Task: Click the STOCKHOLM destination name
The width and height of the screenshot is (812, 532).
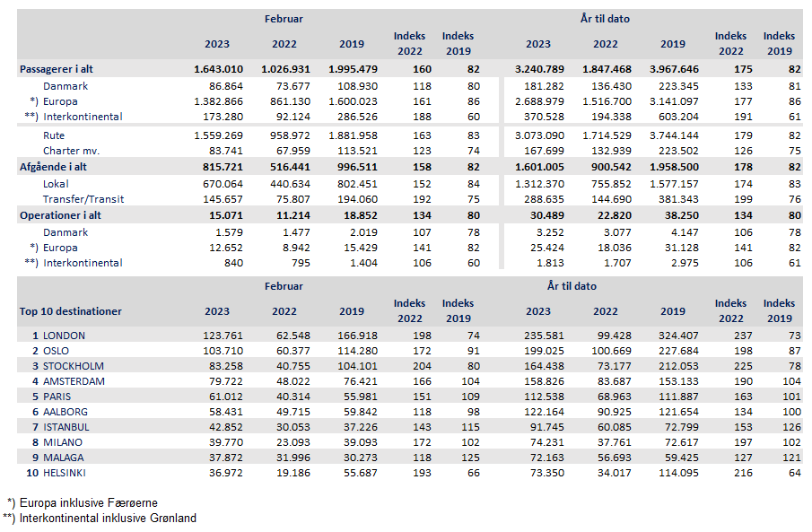Action: pyautogui.click(x=74, y=366)
